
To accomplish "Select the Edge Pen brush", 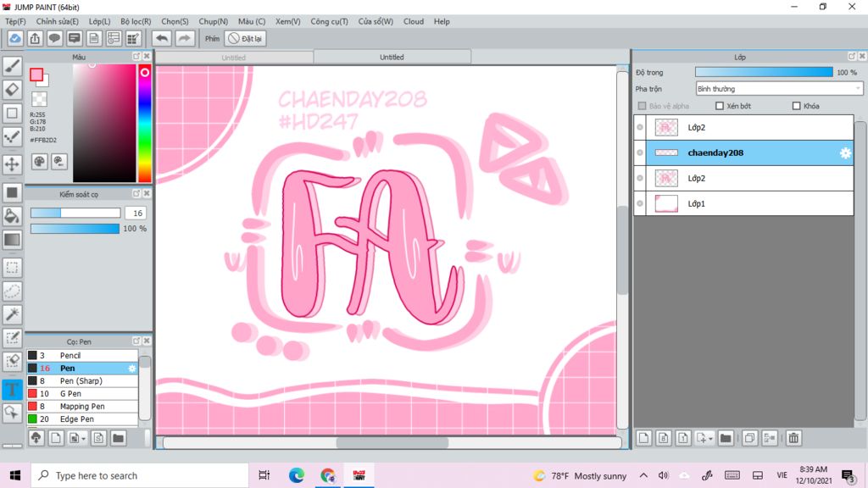I will pyautogui.click(x=82, y=419).
